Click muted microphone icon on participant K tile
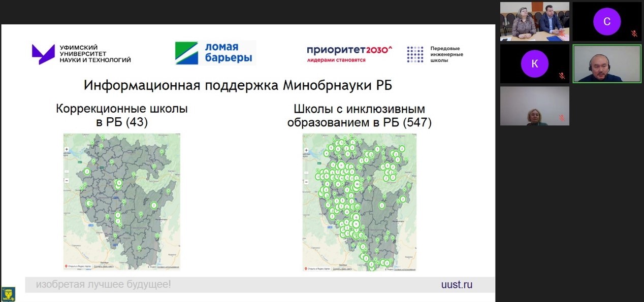Screen dimensions: 644x302 click(x=562, y=76)
